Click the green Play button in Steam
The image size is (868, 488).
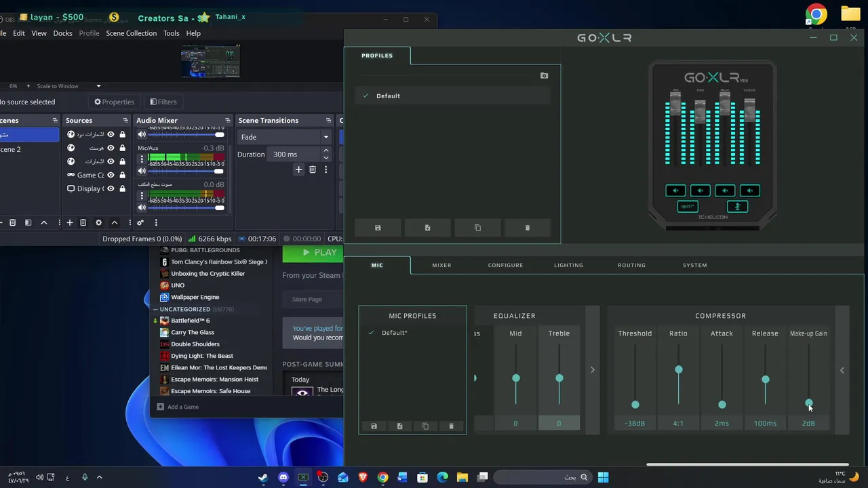[x=313, y=253]
